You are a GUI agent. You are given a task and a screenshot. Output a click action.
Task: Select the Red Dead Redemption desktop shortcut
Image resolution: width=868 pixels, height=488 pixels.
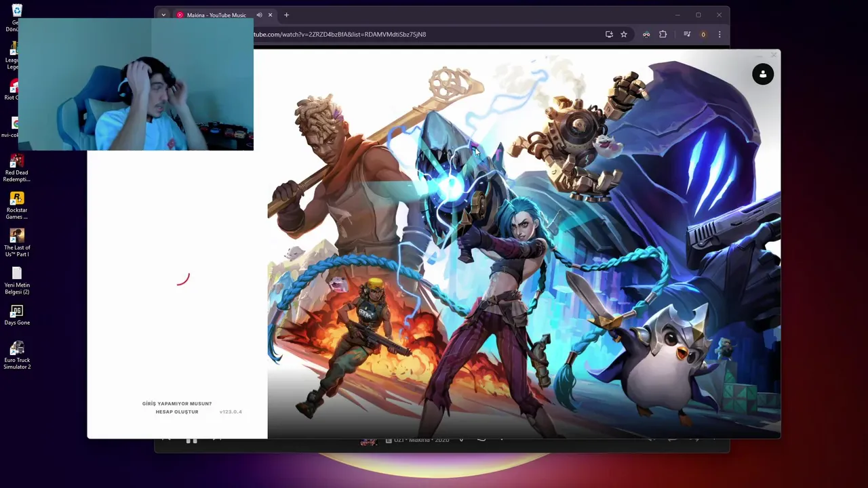click(x=17, y=168)
